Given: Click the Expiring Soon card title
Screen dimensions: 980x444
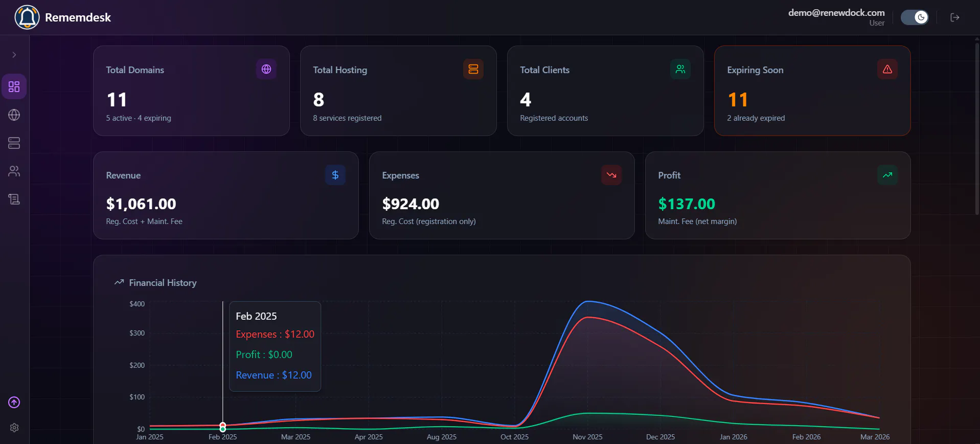Looking at the screenshot, I should point(755,70).
